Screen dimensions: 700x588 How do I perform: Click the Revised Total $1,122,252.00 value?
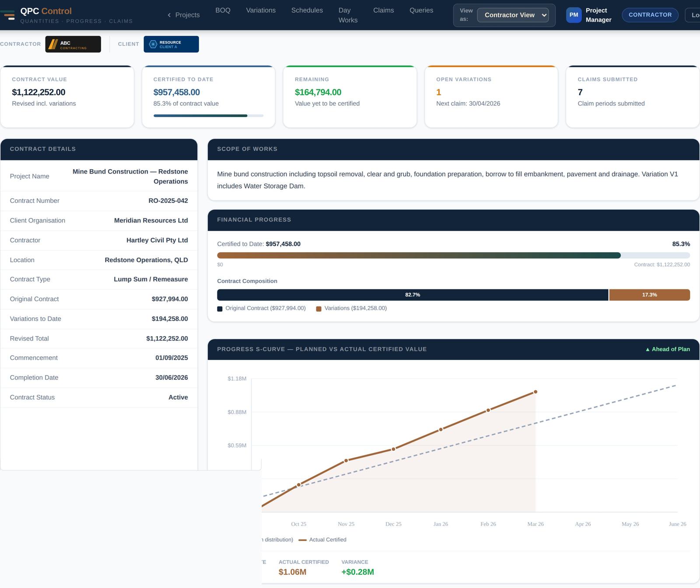167,338
